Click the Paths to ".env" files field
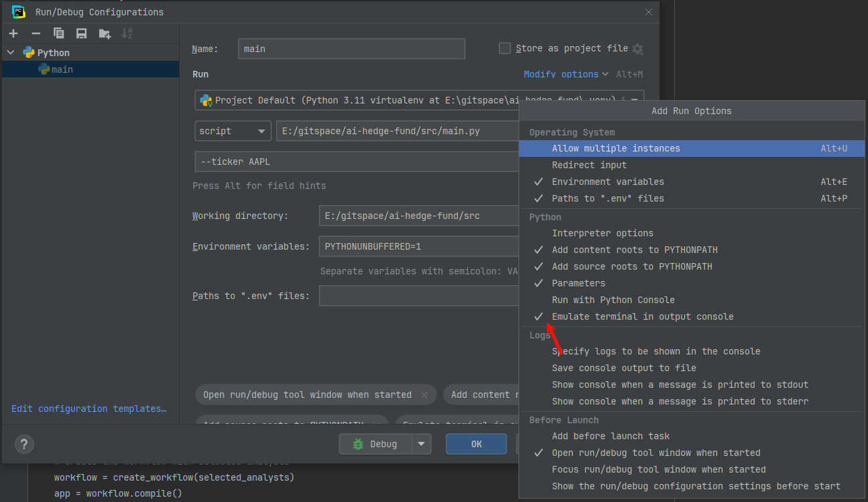This screenshot has height=502, width=868. (x=420, y=296)
